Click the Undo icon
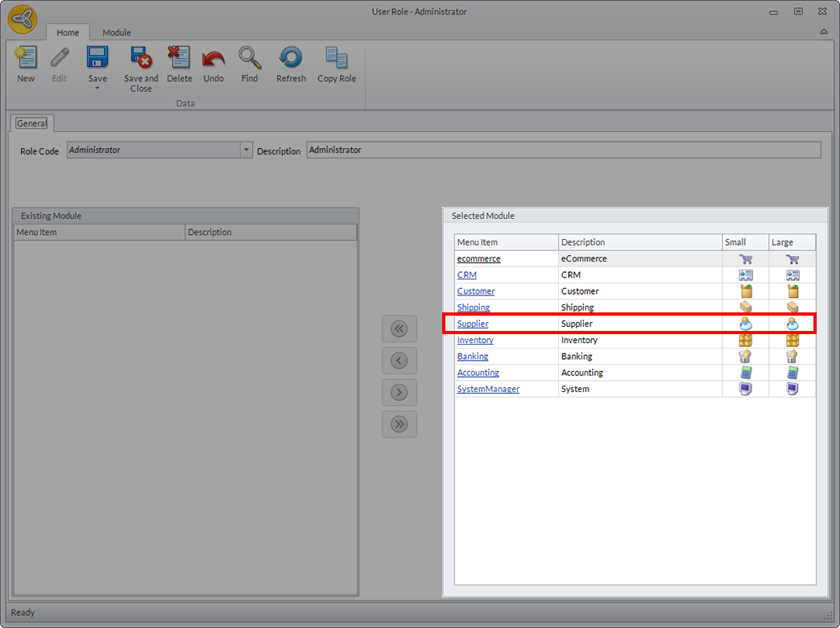 tap(213, 59)
